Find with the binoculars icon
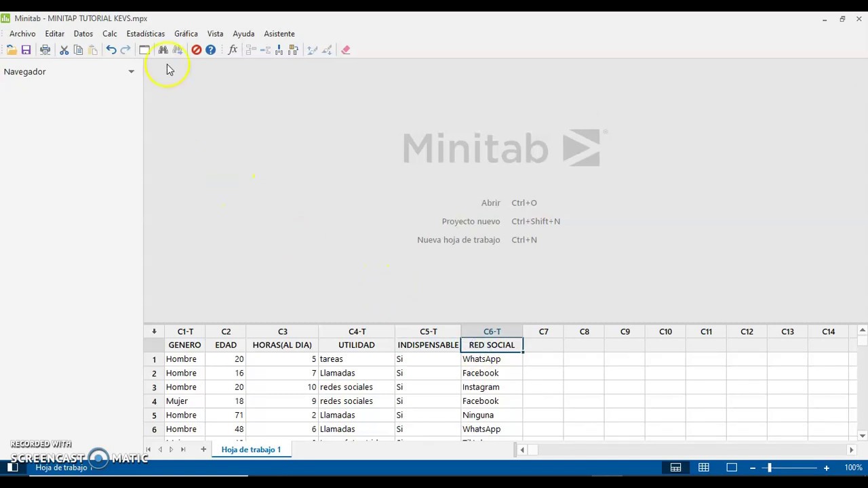Image resolution: width=868 pixels, height=488 pixels. tap(163, 50)
